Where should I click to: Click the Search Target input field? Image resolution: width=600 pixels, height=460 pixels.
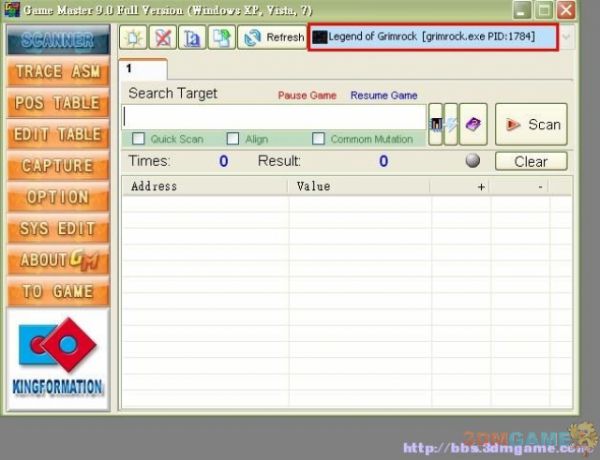pyautogui.click(x=275, y=117)
